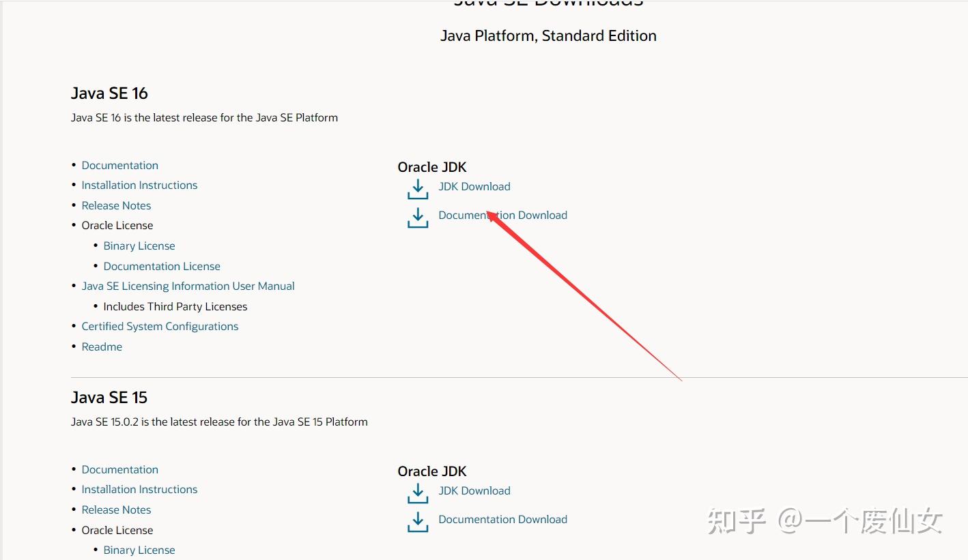968x560 pixels.
Task: Click the Java SE 15 JDK Download icon
Action: 418,493
